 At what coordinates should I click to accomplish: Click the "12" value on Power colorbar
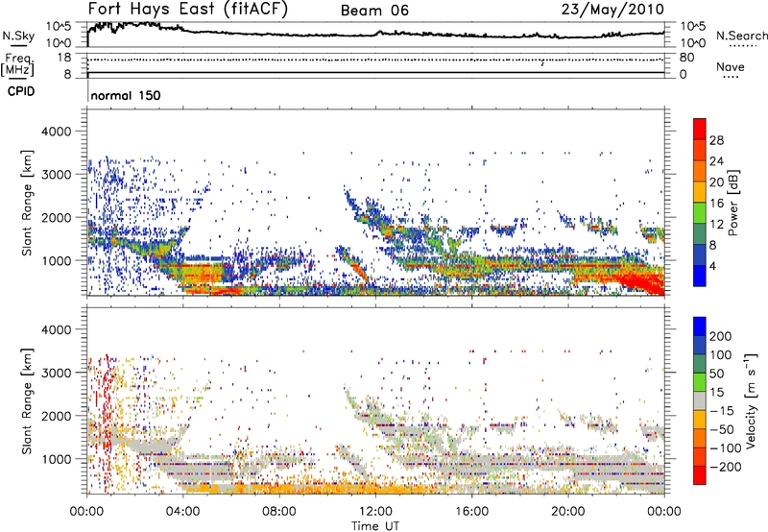pyautogui.click(x=716, y=225)
